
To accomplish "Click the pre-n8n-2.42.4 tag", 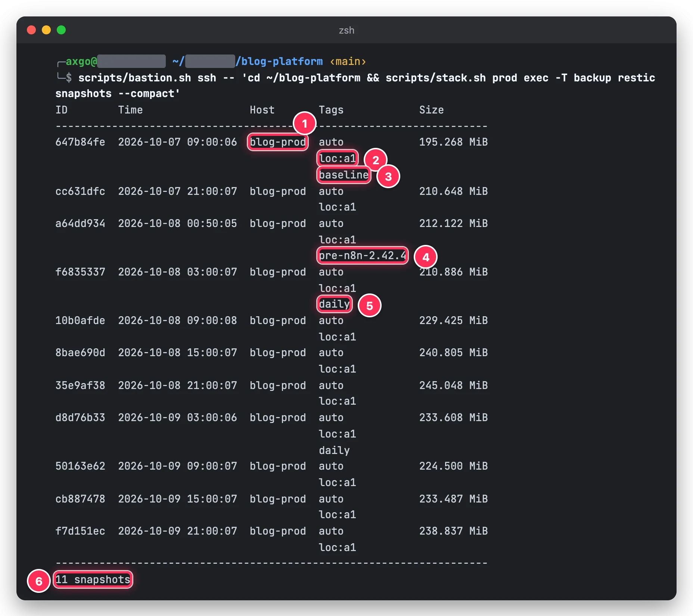I will click(363, 255).
